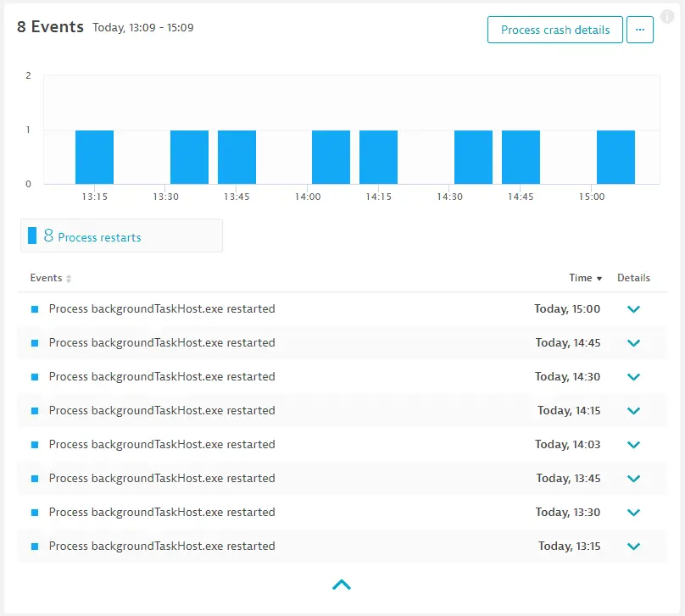
Task: Select the chart bar just after 13:30
Action: 189,157
